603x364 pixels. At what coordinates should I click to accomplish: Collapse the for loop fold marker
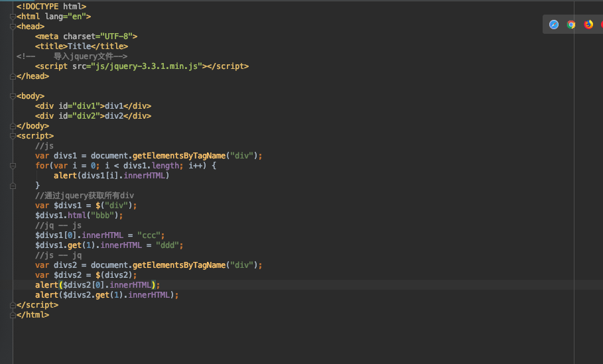[x=13, y=166]
